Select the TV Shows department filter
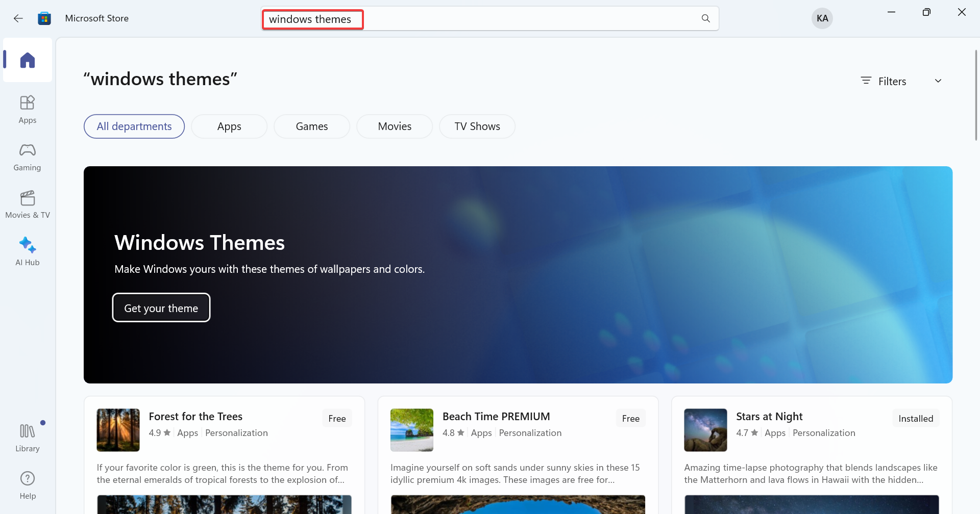The height and width of the screenshot is (514, 980). [x=477, y=126]
